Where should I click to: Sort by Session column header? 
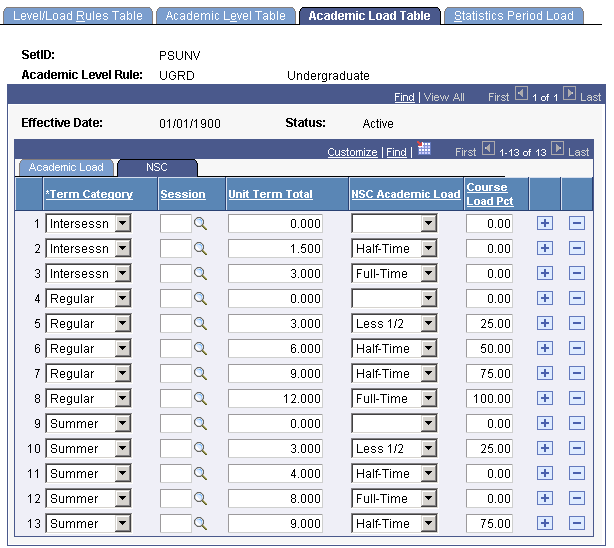(x=183, y=194)
